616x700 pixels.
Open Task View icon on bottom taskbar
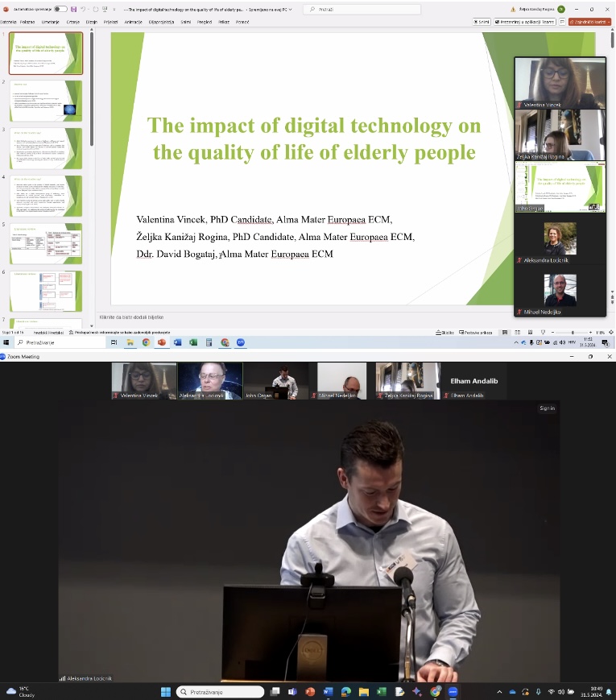click(x=275, y=691)
